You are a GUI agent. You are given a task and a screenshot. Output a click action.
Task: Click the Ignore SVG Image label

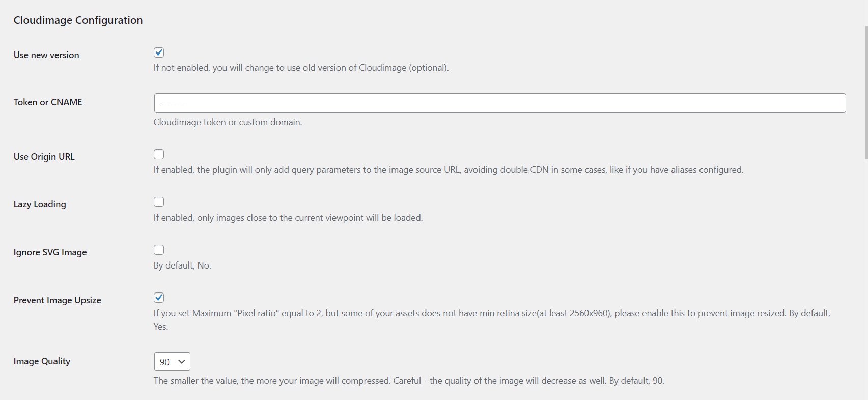[50, 252]
